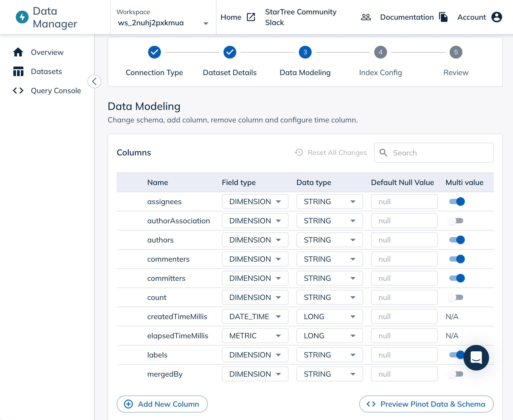Click Add New Column

coord(162,404)
